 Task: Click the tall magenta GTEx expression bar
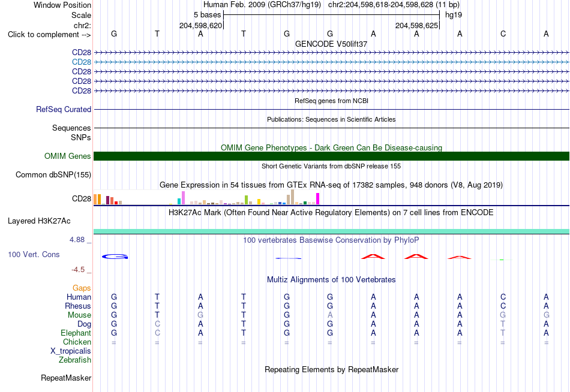318,199
